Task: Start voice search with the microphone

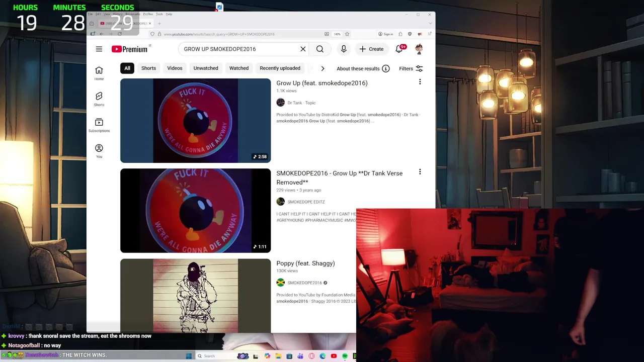Action: (344, 49)
